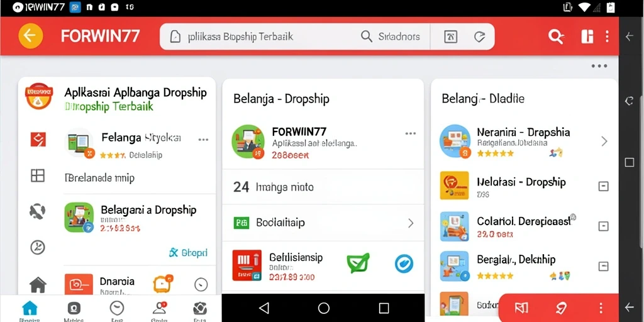
Task: Click the flag icon in red bottom bar
Action: pos(521,308)
